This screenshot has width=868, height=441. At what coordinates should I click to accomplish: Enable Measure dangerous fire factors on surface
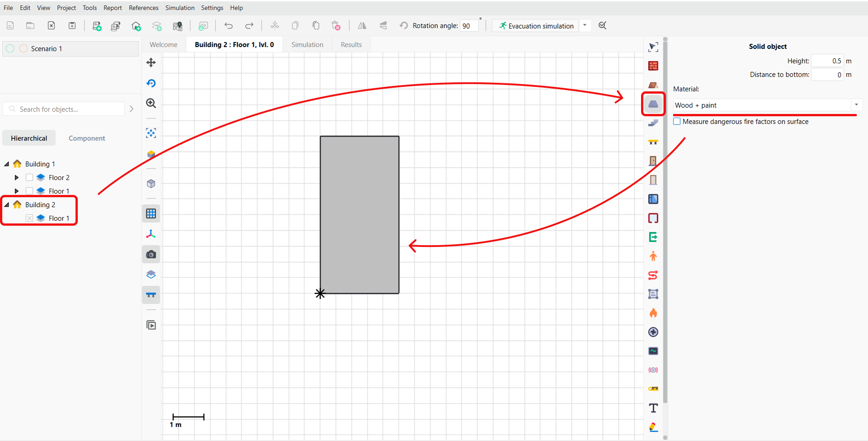(677, 122)
